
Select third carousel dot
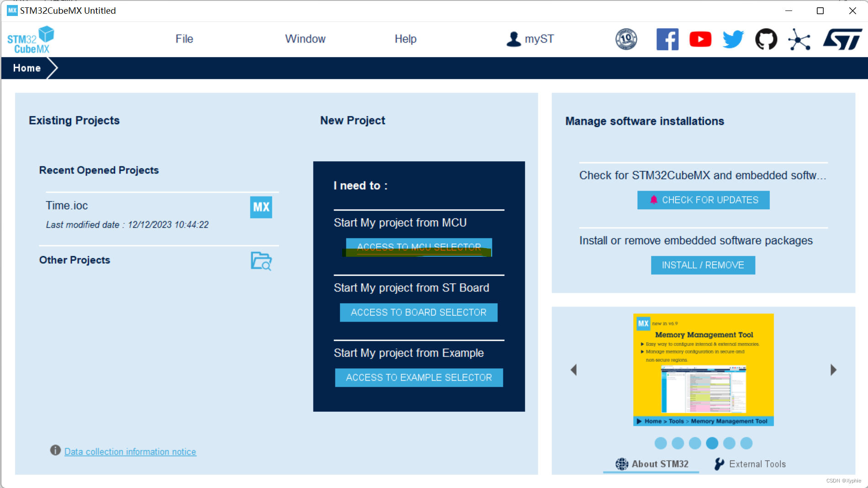695,443
